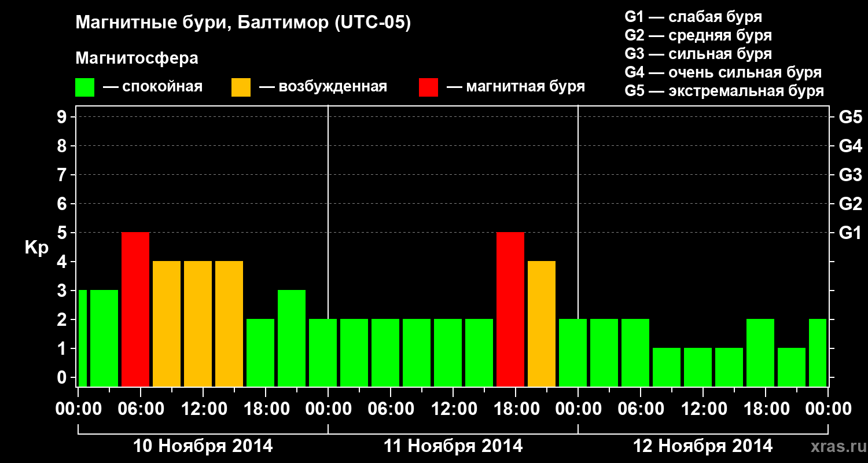Click the green Kp 2 bar at 18:00, 12 Ноября
The height and width of the screenshot is (463, 868).
[760, 352]
